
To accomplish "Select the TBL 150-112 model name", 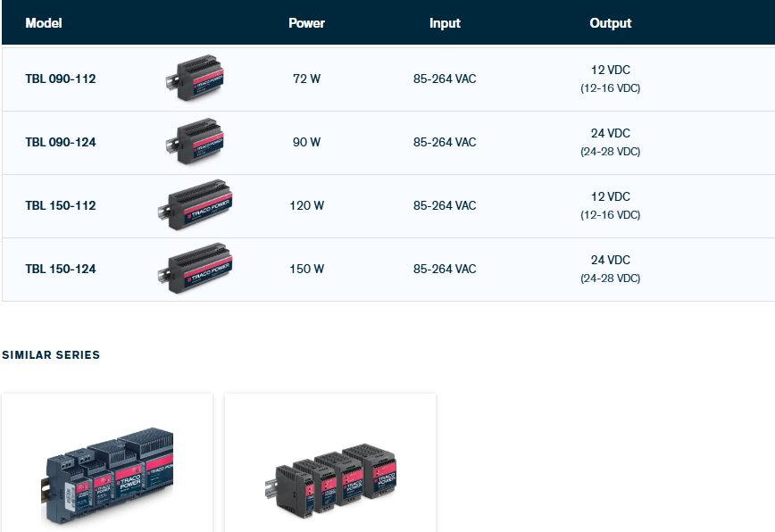I will tap(61, 205).
